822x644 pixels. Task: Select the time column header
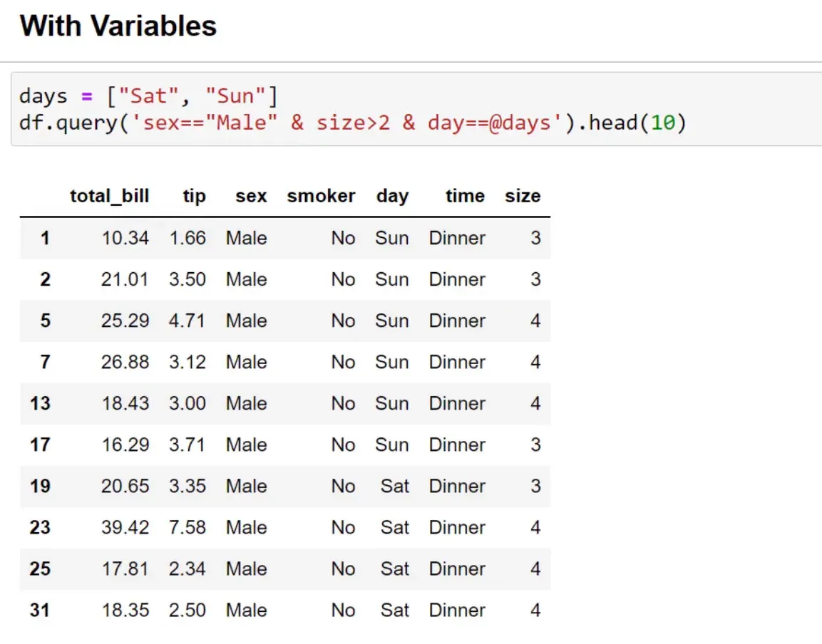click(465, 196)
